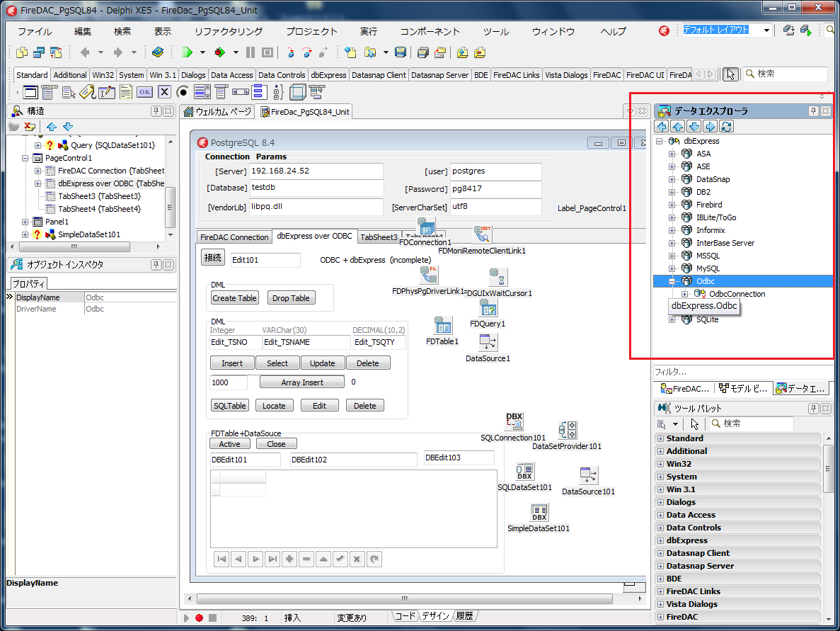Expand the OdbcConnection node
The image size is (840, 631).
684,295
